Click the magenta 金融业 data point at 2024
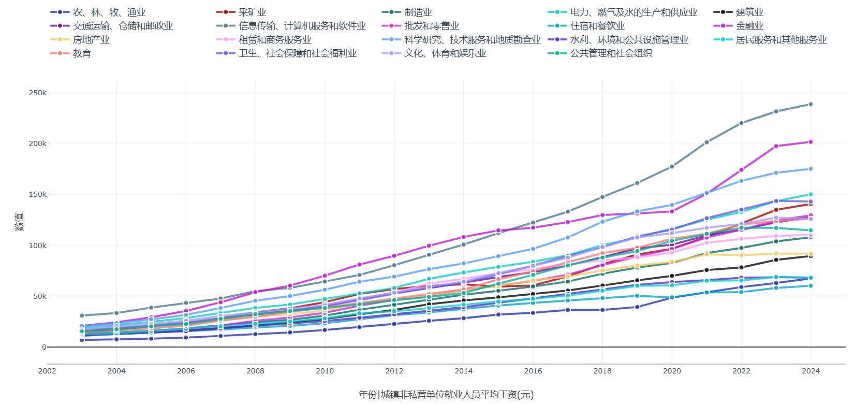Screen dimensions: 868x404 (811, 142)
